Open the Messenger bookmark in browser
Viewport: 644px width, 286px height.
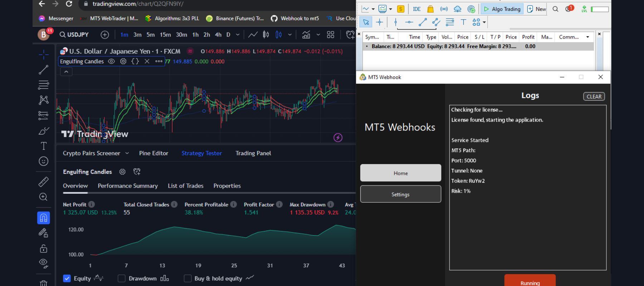[x=56, y=18]
